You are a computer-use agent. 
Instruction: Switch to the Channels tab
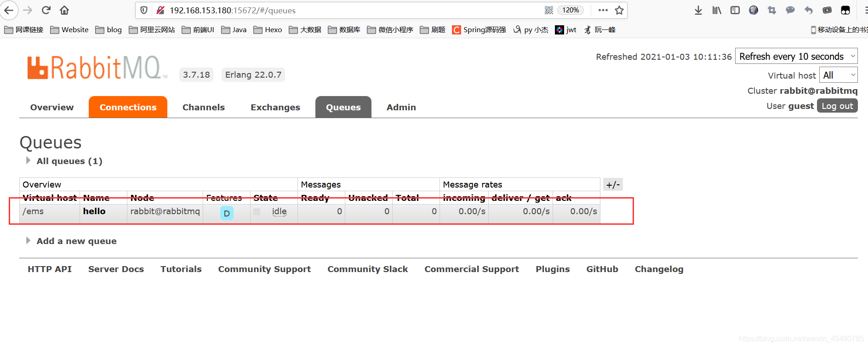204,107
